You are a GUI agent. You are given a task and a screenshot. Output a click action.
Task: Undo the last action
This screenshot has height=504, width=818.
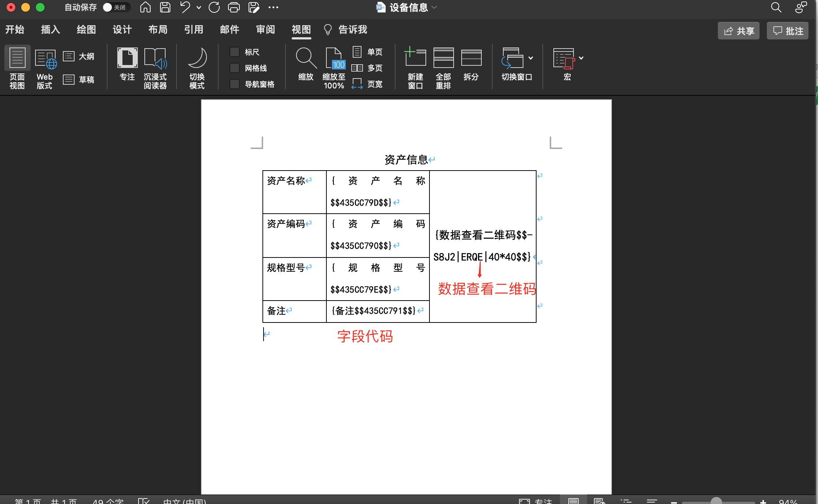[185, 7]
